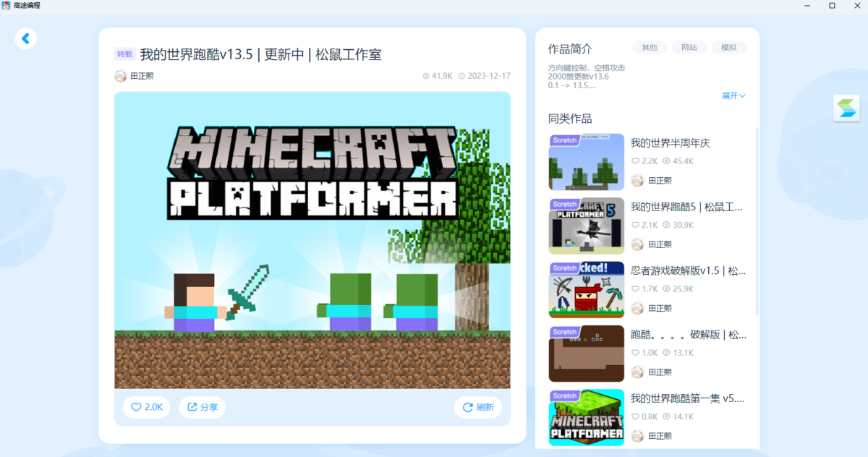868x457 pixels.
Task: Share the project via 分享 button
Action: point(203,407)
